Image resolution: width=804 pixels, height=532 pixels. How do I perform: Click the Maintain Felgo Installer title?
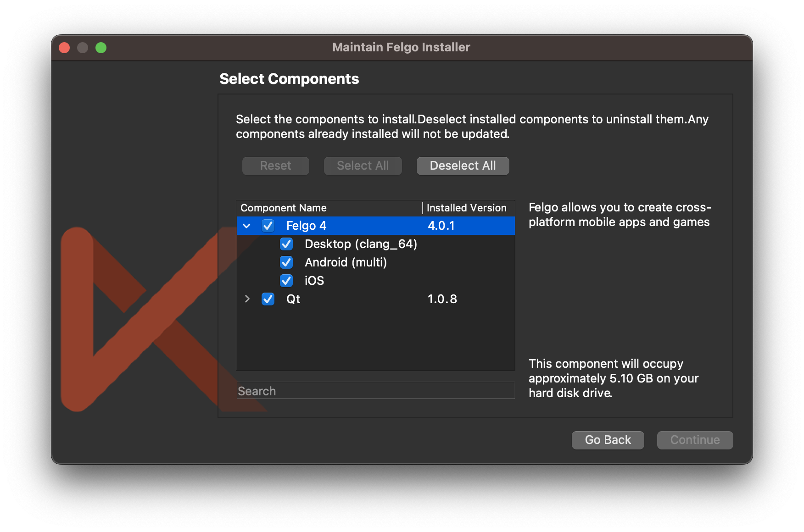pos(402,47)
